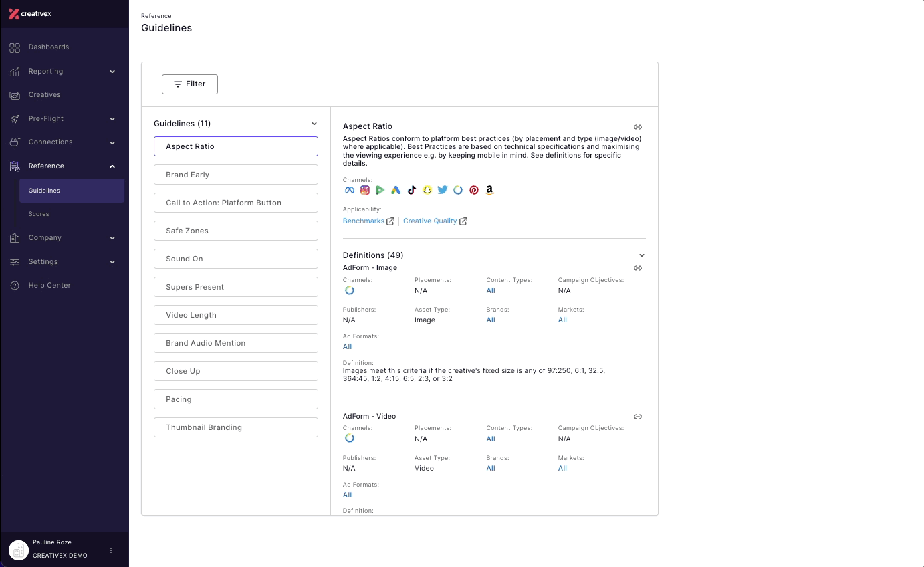Copy link for Aspect Ratio guideline

tap(638, 127)
